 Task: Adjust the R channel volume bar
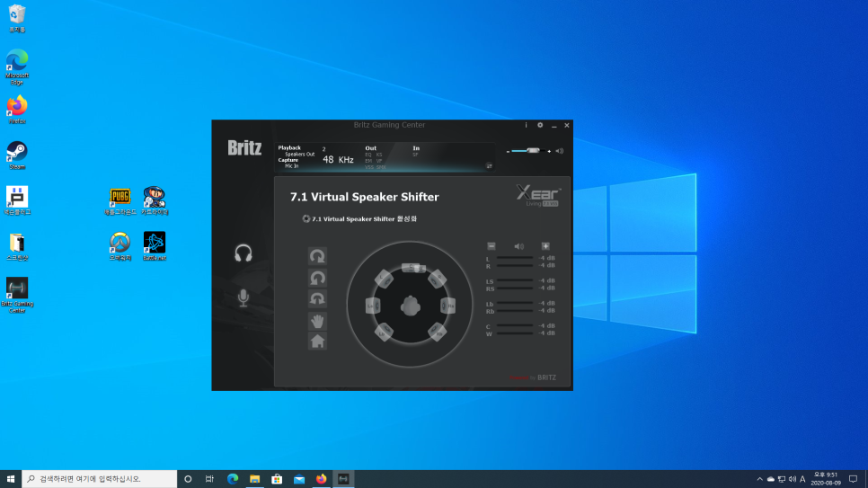pos(515,265)
